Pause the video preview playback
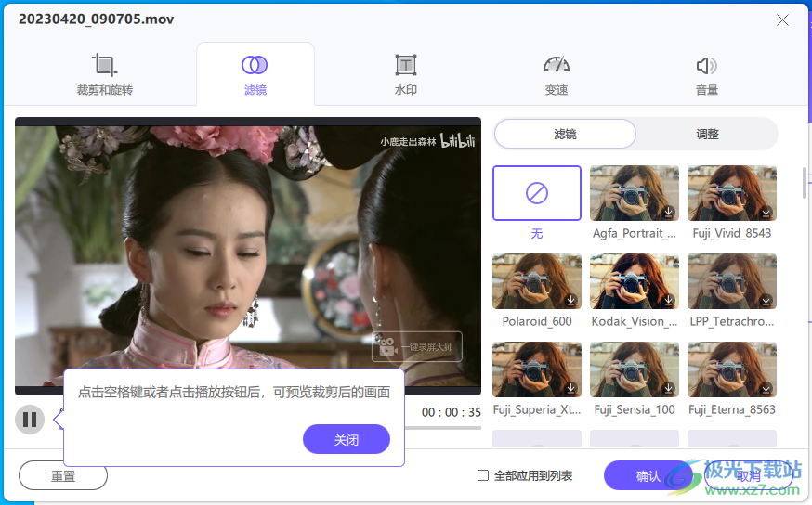 tap(30, 419)
